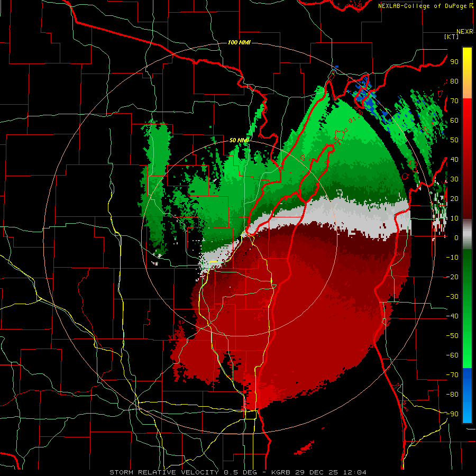The height and width of the screenshot is (476, 476).
Task: Click the 100 NMI range ring label
Action: coord(239,42)
